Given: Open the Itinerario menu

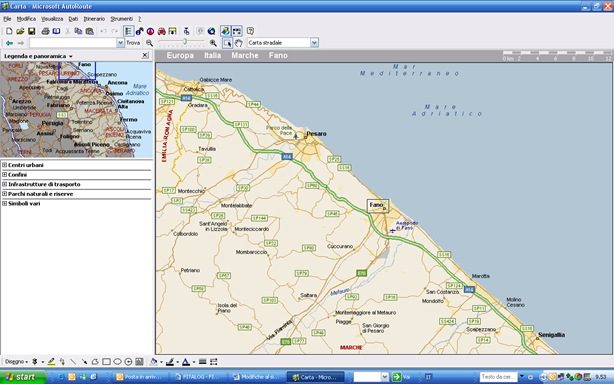Looking at the screenshot, I should (94, 19).
